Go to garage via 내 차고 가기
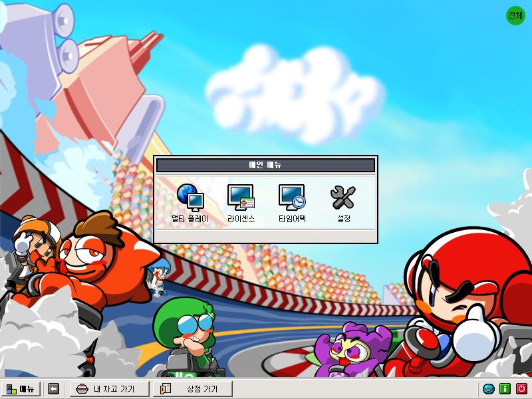The height and width of the screenshot is (399, 532). (109, 389)
